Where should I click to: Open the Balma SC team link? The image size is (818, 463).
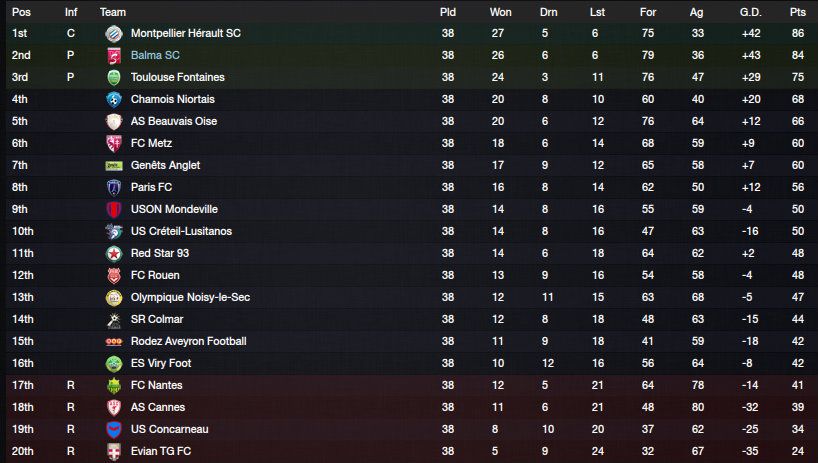point(155,55)
